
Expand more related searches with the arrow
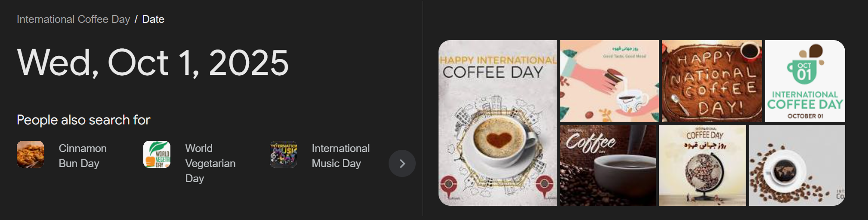tap(402, 163)
